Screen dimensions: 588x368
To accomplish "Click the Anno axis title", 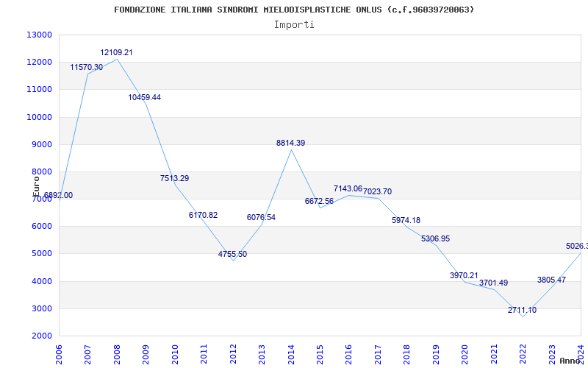I will click(570, 361).
